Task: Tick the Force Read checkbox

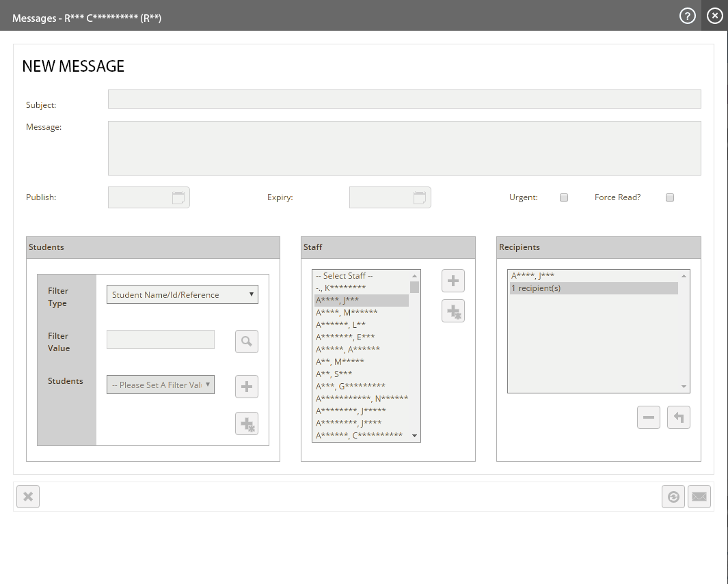Action: pos(670,197)
